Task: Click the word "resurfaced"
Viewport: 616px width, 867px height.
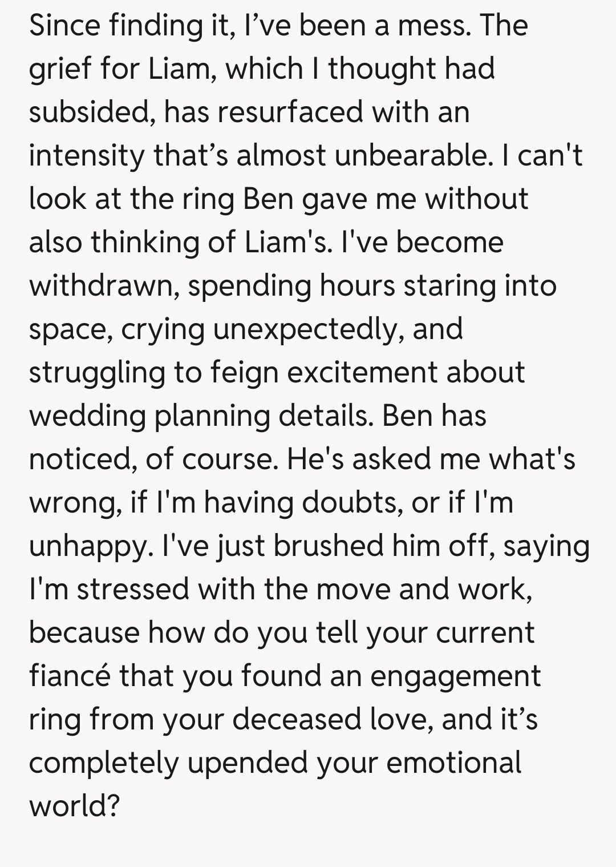Action: [x=290, y=112]
